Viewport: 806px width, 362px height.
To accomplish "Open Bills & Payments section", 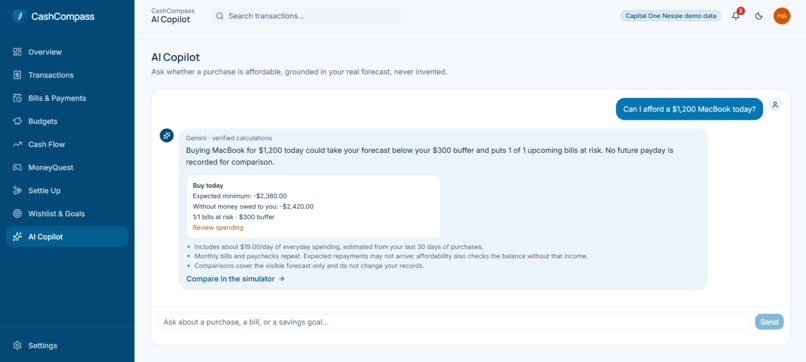I will 67,98.
